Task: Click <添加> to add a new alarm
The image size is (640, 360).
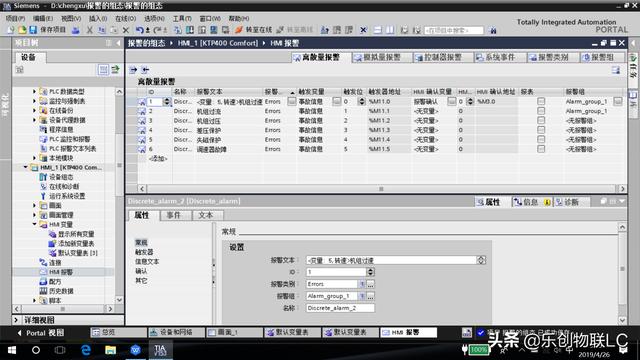Action: [x=158, y=158]
